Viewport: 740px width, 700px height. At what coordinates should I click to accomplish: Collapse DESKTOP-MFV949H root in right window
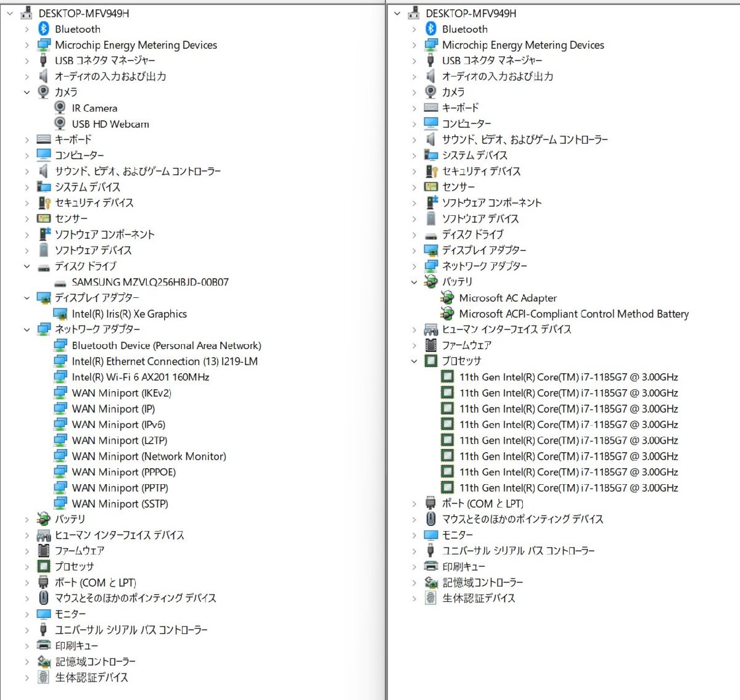point(397,13)
